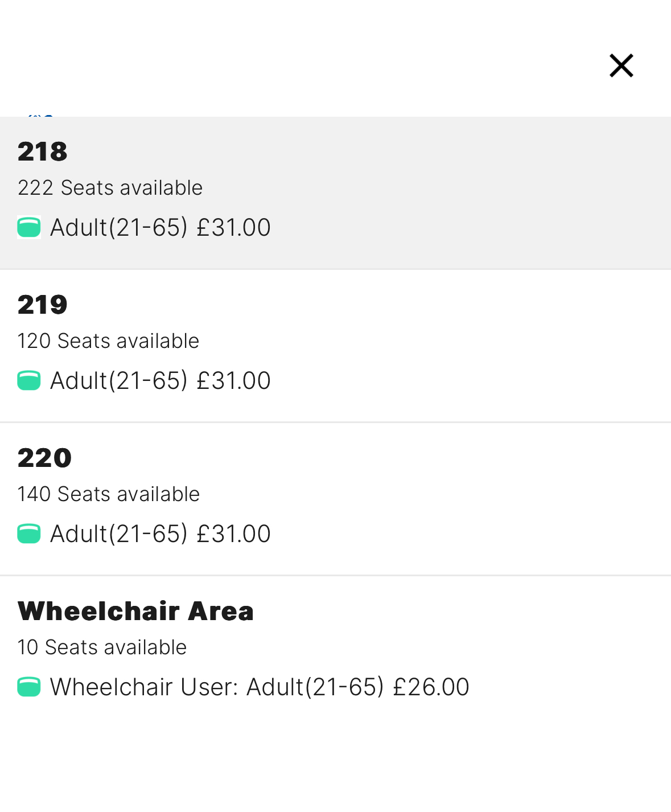This screenshot has width=671, height=812.
Task: Select the green seat icon under block 220
Action: pyautogui.click(x=29, y=534)
